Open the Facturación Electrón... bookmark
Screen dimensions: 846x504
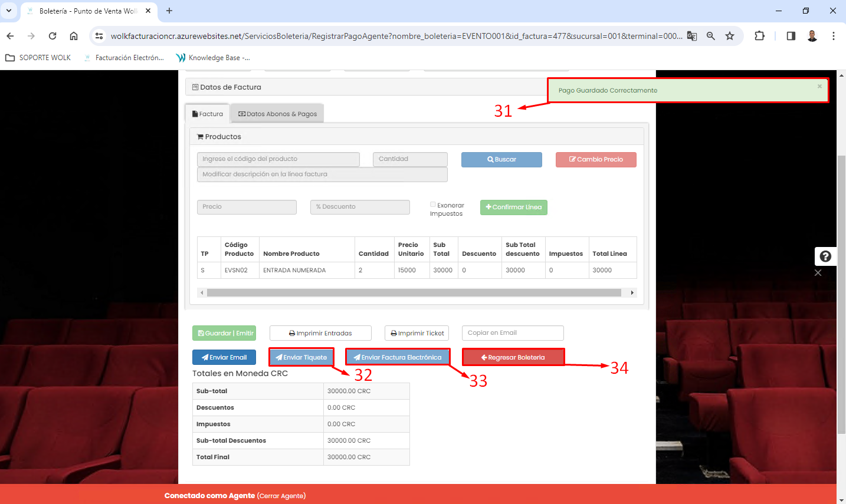124,58
